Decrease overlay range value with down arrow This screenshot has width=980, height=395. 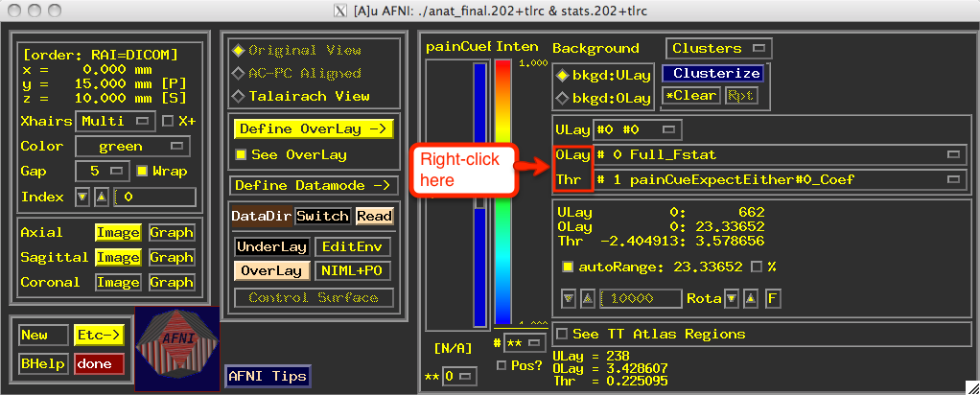click(x=568, y=298)
